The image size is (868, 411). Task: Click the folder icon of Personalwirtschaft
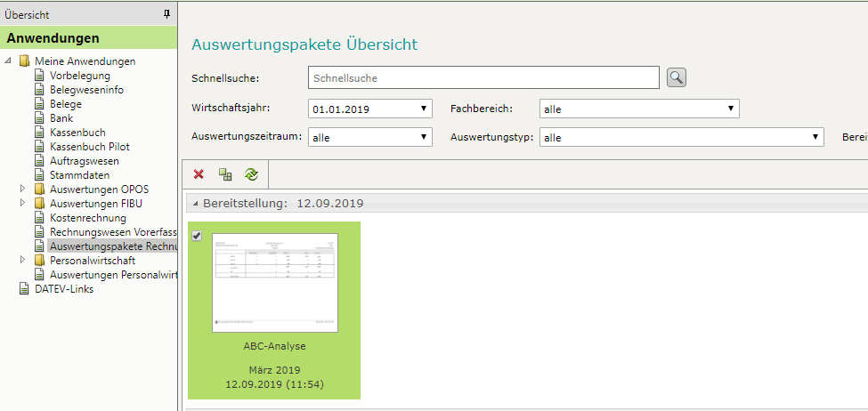[39, 261]
